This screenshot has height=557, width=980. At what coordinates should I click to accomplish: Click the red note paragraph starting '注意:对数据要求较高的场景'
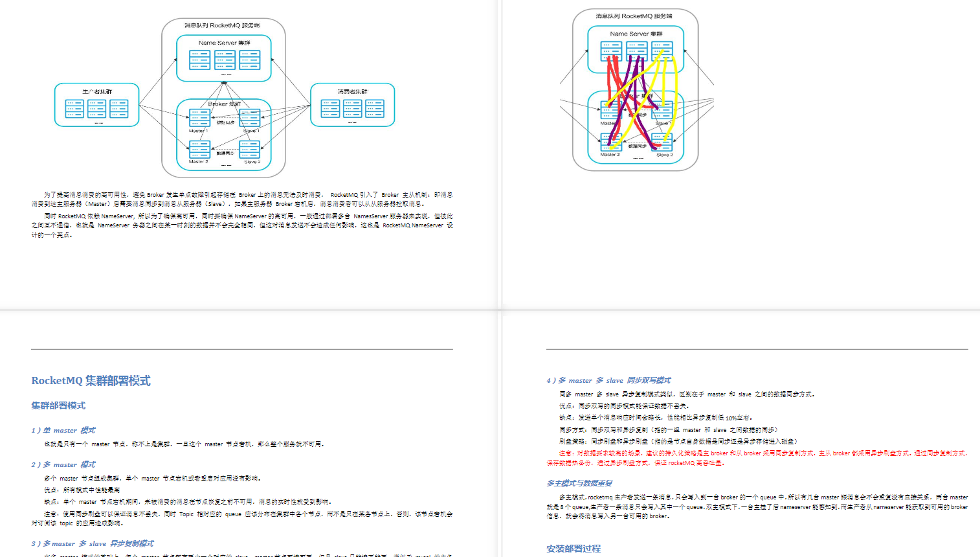pyautogui.click(x=757, y=458)
